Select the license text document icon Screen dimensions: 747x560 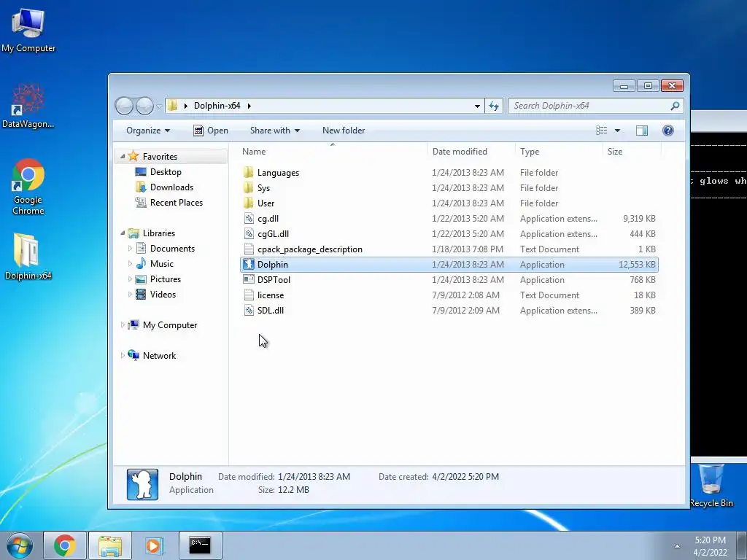(248, 295)
